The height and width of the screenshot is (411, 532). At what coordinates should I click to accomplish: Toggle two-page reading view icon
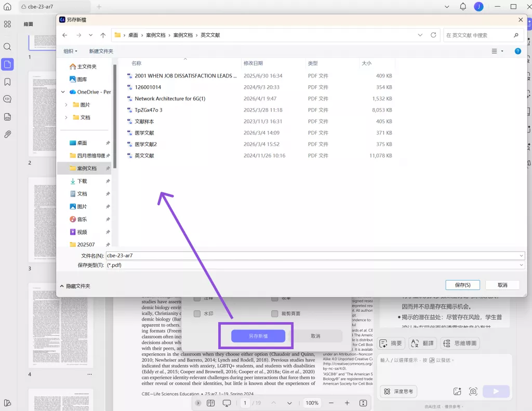(210, 403)
